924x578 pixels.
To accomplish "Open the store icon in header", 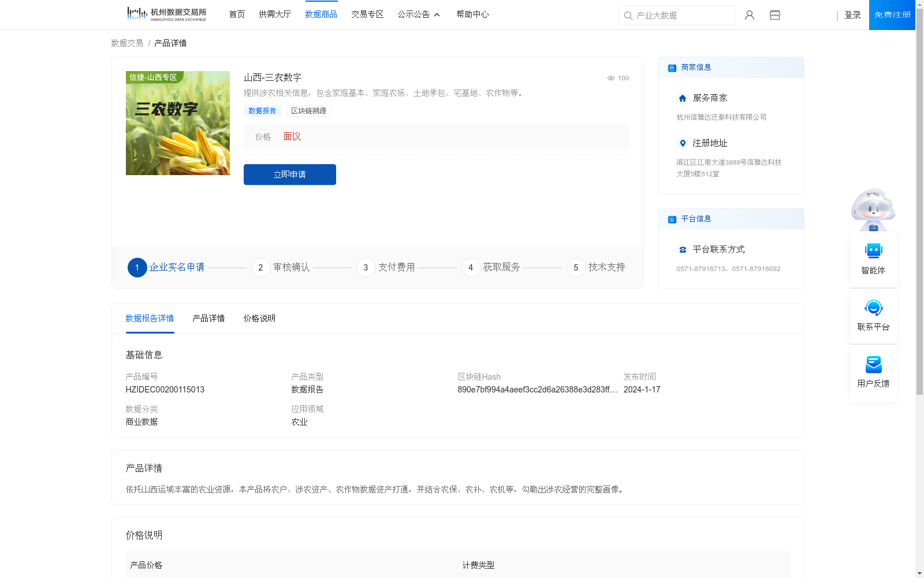I will (775, 15).
